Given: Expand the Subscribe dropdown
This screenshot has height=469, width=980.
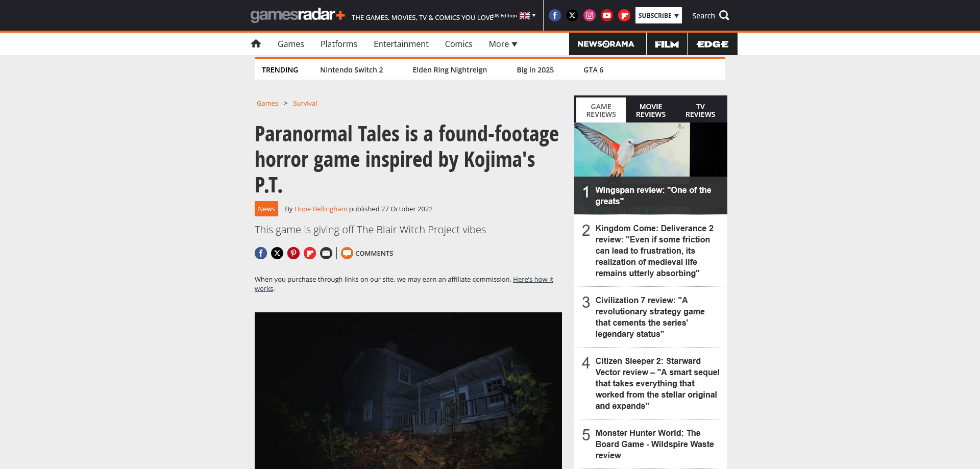Looking at the screenshot, I should click(658, 15).
